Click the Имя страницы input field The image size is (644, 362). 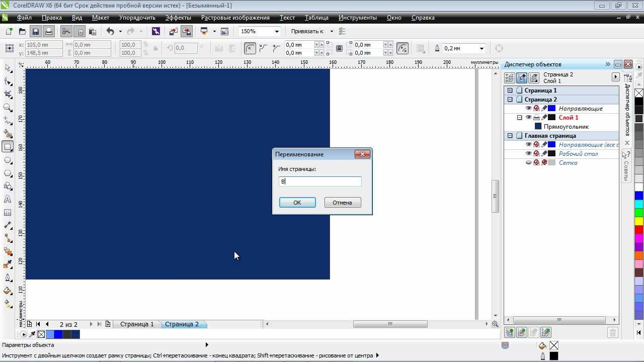pos(320,182)
